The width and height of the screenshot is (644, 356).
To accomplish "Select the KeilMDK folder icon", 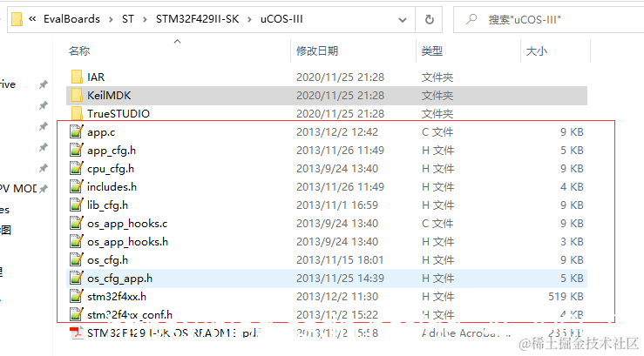I will tap(77, 96).
